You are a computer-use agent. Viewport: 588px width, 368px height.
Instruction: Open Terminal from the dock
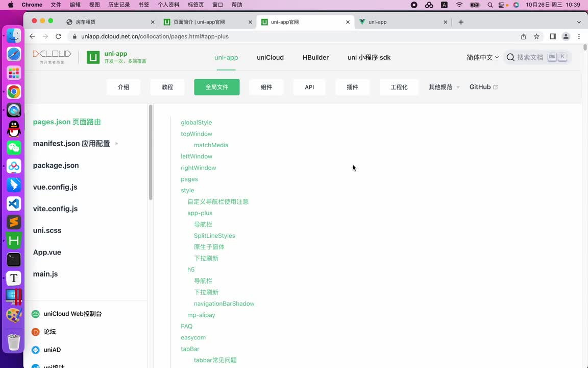click(x=14, y=260)
